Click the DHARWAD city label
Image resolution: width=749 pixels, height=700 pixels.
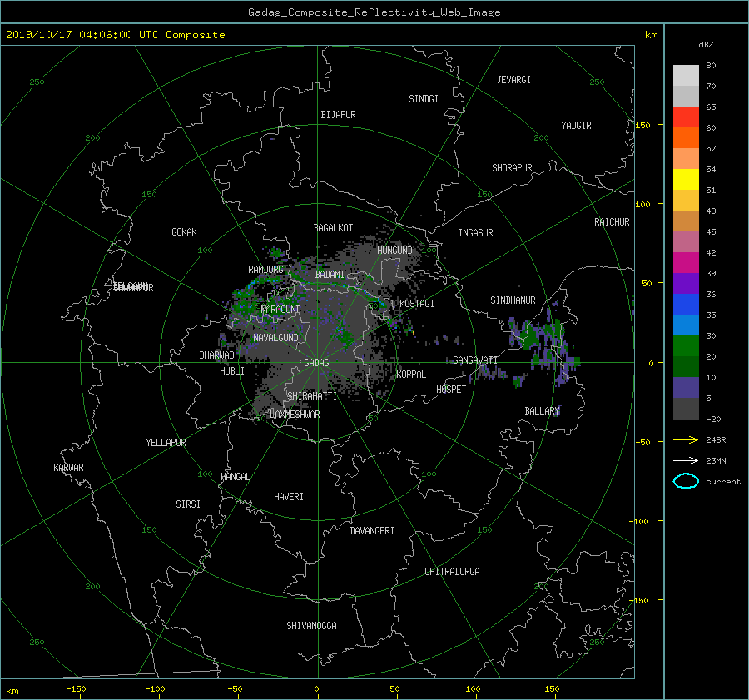217,355
